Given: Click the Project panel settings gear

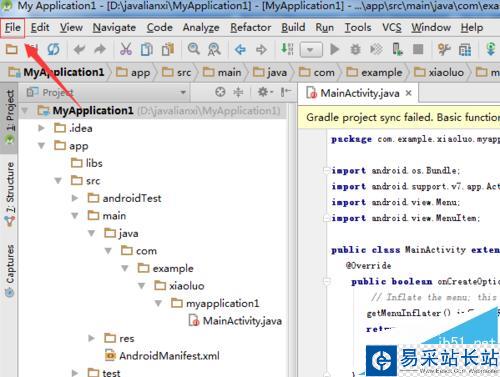Looking at the screenshot, I should 265,92.
